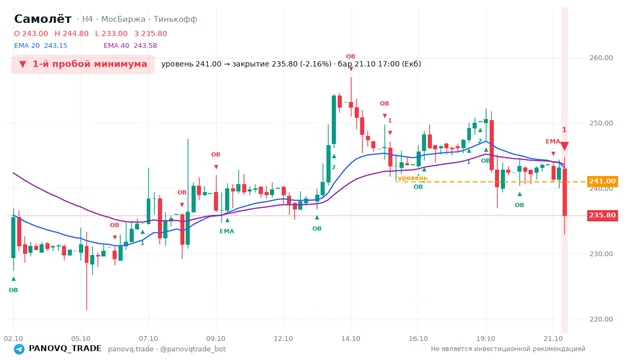Click the 260.00 price axis label

(601, 58)
